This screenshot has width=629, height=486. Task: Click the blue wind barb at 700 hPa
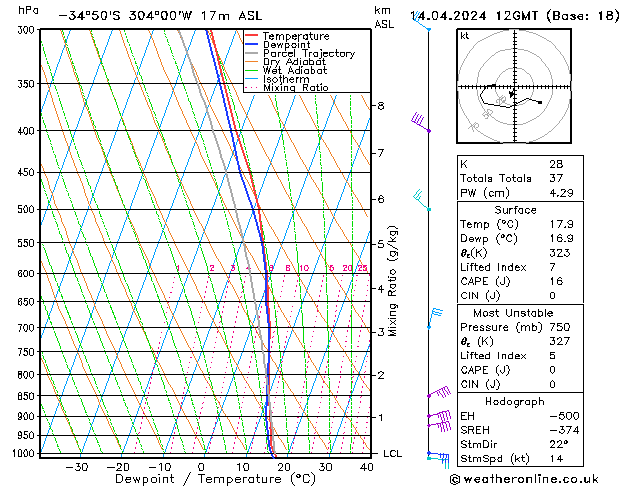[x=435, y=318]
